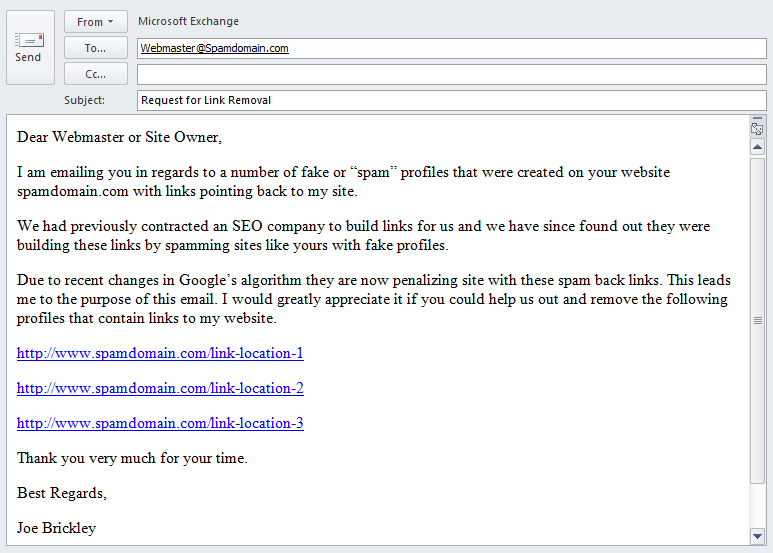
Task: Open the To... address book button
Action: [96, 48]
